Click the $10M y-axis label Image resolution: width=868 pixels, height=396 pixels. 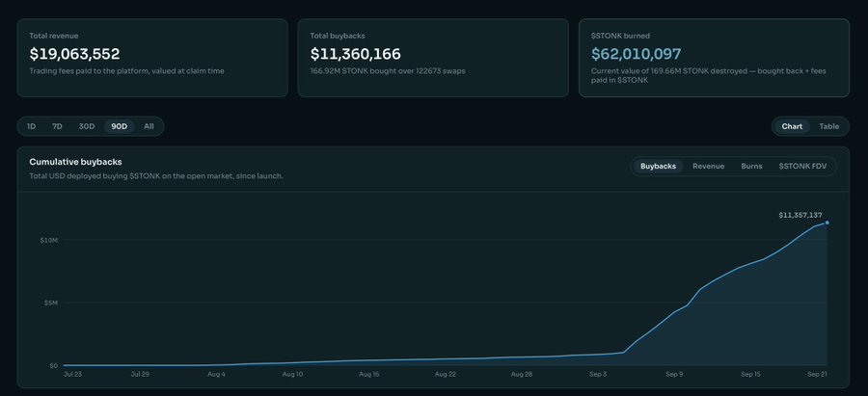(49, 240)
